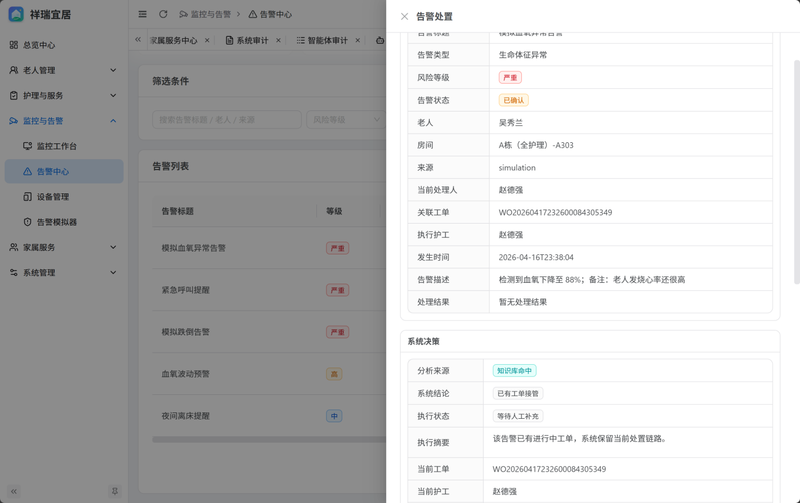Close the 系统审计 tab
This screenshot has height=503, width=800.
point(278,40)
